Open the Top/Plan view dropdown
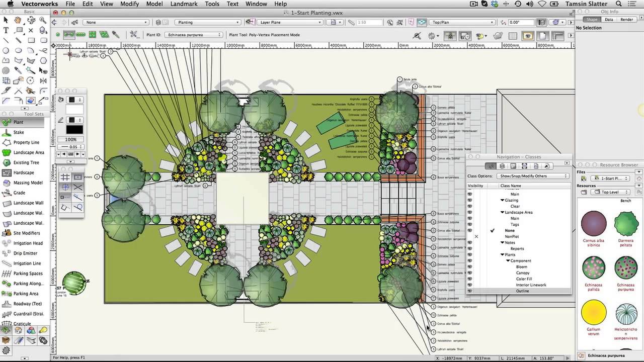The width and height of the screenshot is (644, 362). point(463,23)
